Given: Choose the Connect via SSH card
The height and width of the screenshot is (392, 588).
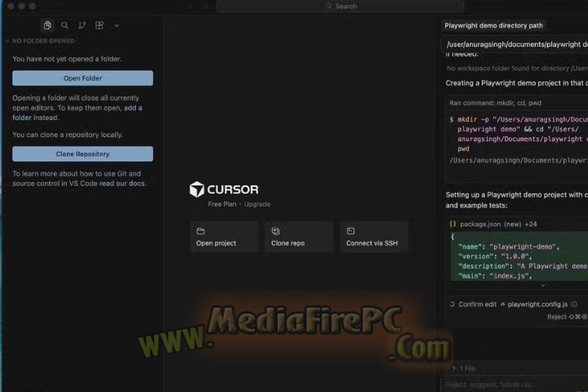Looking at the screenshot, I should click(374, 237).
